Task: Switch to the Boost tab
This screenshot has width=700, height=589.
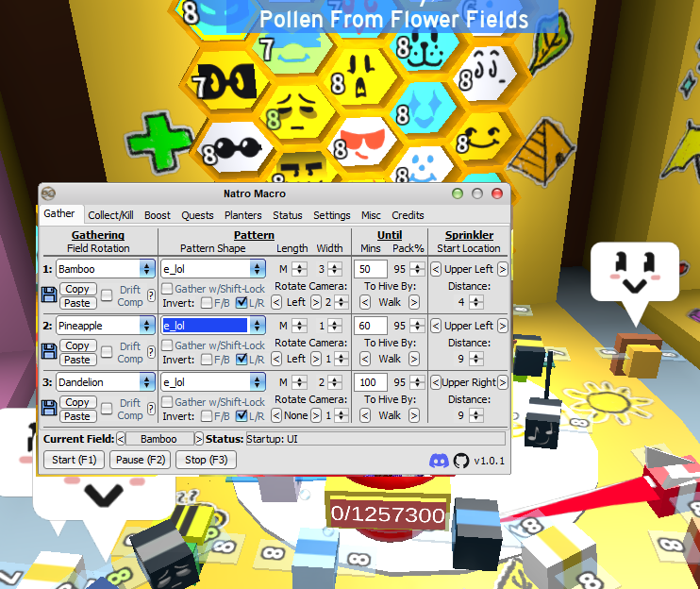Action: click(158, 215)
